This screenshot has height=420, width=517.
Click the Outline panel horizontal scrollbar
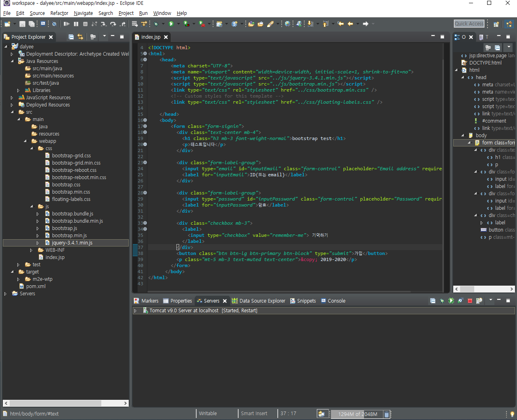pos(484,289)
